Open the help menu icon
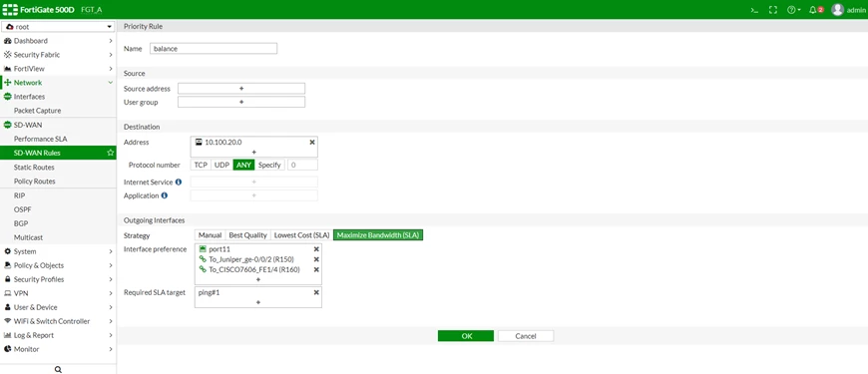The width and height of the screenshot is (868, 374). (x=793, y=10)
